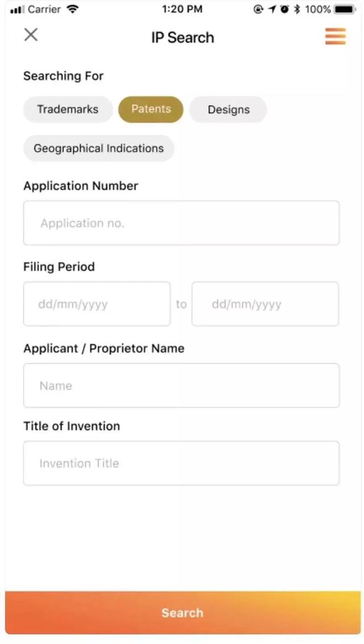Tap the Wi-Fi status icon

(73, 10)
